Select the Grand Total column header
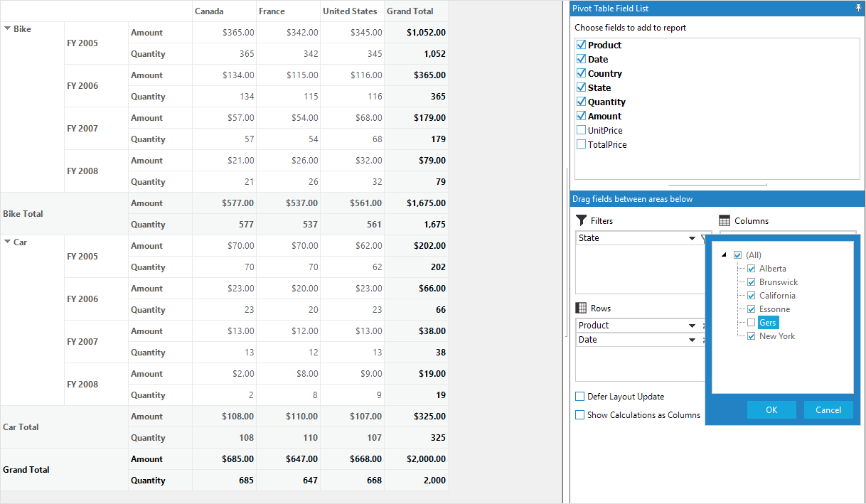This screenshot has width=866, height=504. tap(416, 11)
